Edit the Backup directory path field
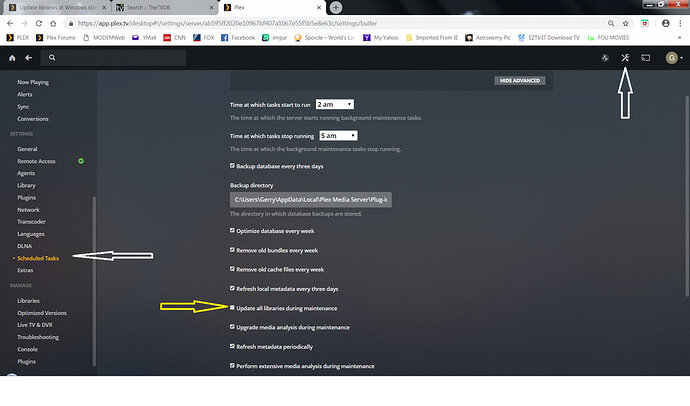 [x=311, y=200]
